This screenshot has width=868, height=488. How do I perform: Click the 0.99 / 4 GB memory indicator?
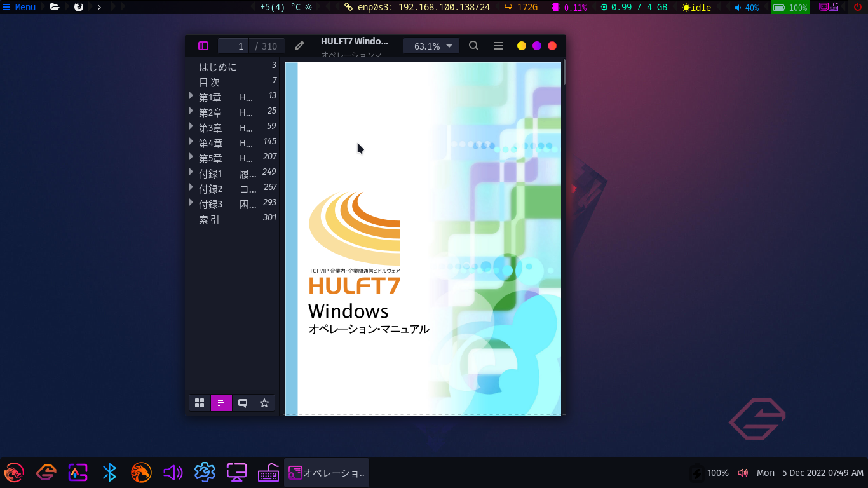(634, 7)
